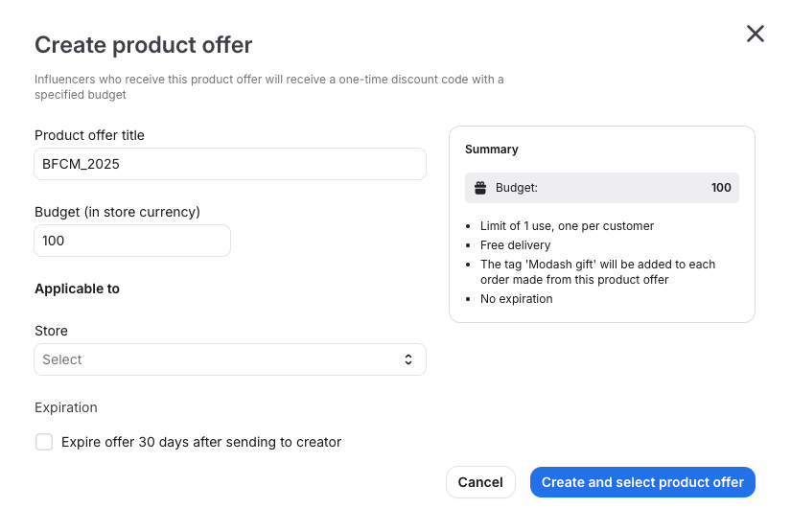
Task: Enable Expire offer 30 days checkbox
Action: tap(44, 442)
